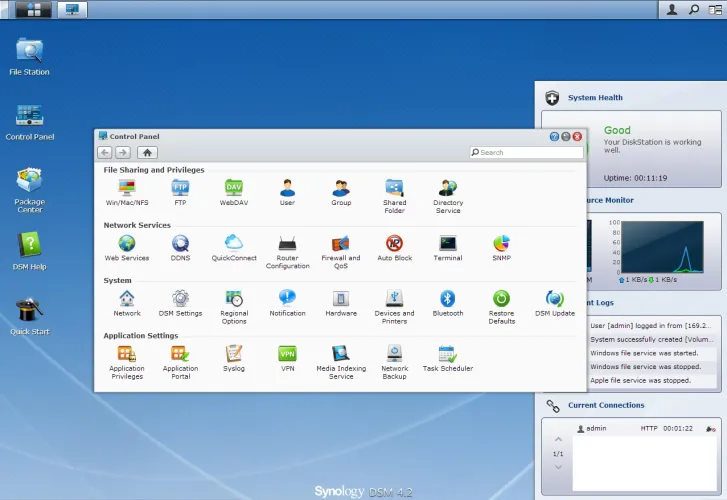This screenshot has height=500, width=727.
Task: Open Devices and Printers
Action: coord(395,307)
